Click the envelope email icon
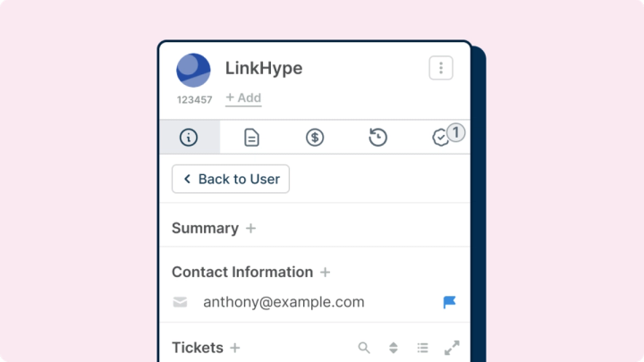The image size is (644, 362). 180,302
